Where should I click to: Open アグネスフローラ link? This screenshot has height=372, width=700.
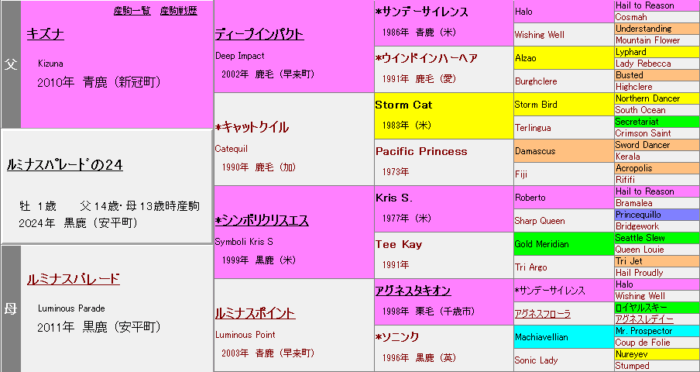coord(542,314)
